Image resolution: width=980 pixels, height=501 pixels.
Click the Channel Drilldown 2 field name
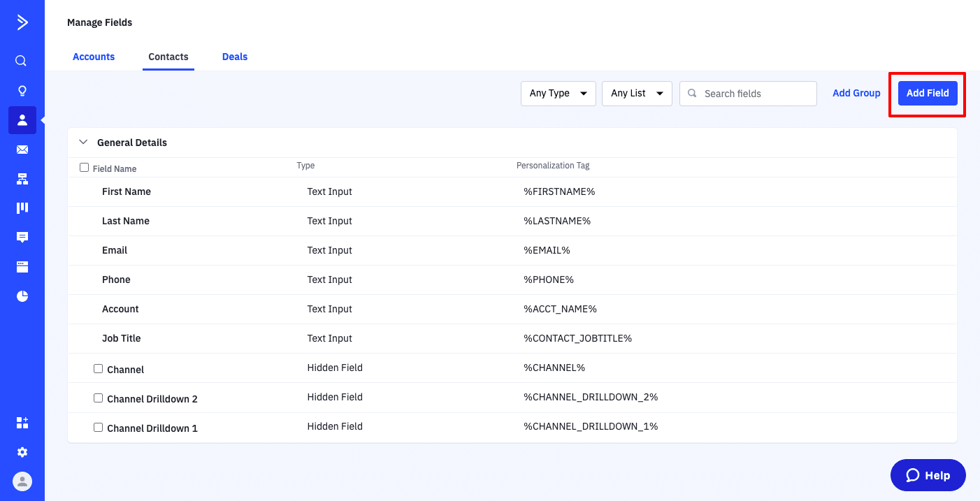point(152,399)
